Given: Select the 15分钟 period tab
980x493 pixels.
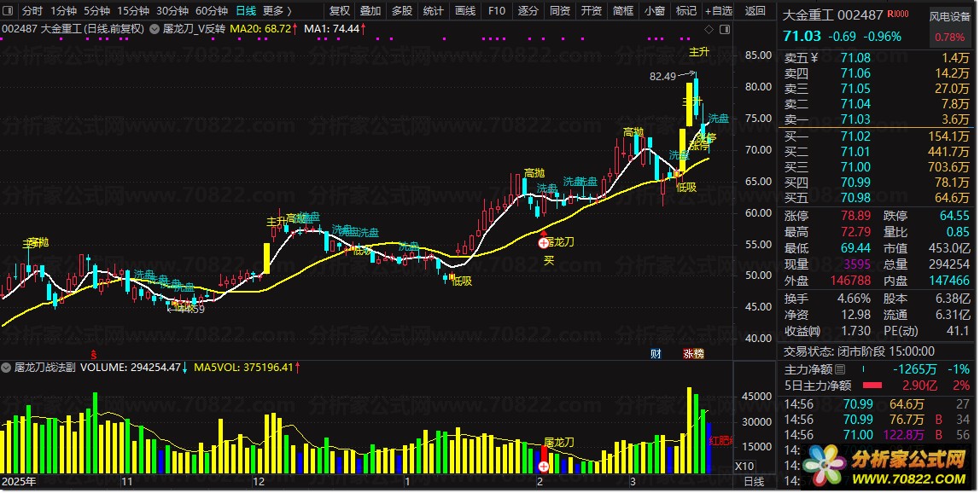Looking at the screenshot, I should [133, 10].
